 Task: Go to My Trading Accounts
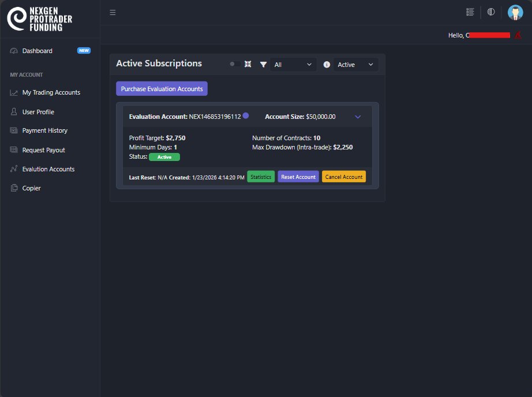(x=50, y=92)
